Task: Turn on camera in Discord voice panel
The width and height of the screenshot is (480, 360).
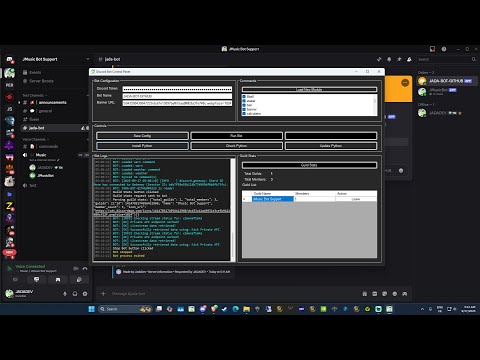Action: pos(15,280)
